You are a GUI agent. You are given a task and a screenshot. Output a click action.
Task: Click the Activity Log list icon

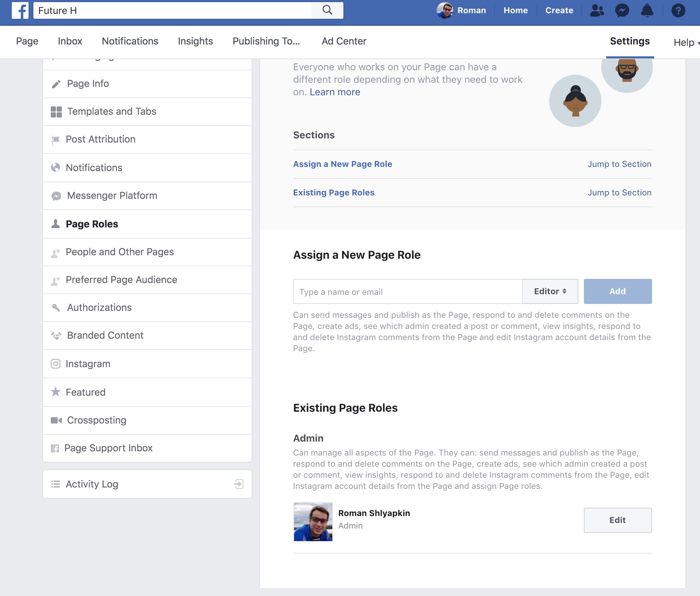coord(56,484)
